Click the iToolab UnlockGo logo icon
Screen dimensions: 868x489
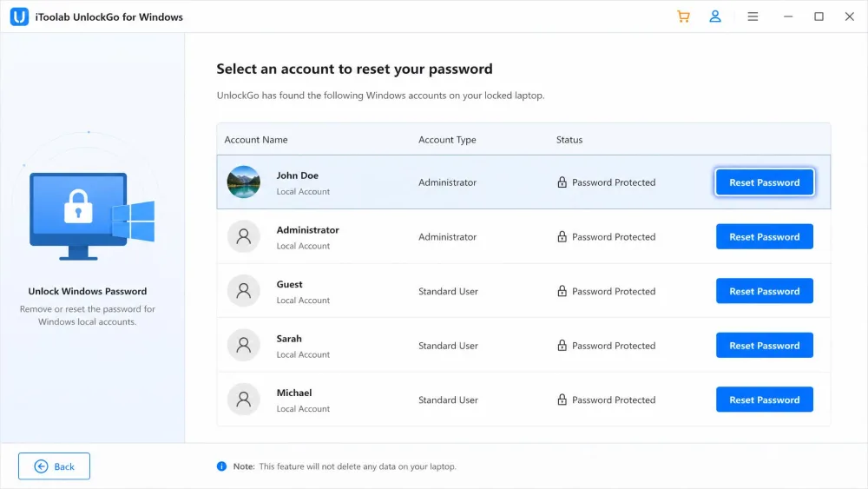[x=19, y=17]
